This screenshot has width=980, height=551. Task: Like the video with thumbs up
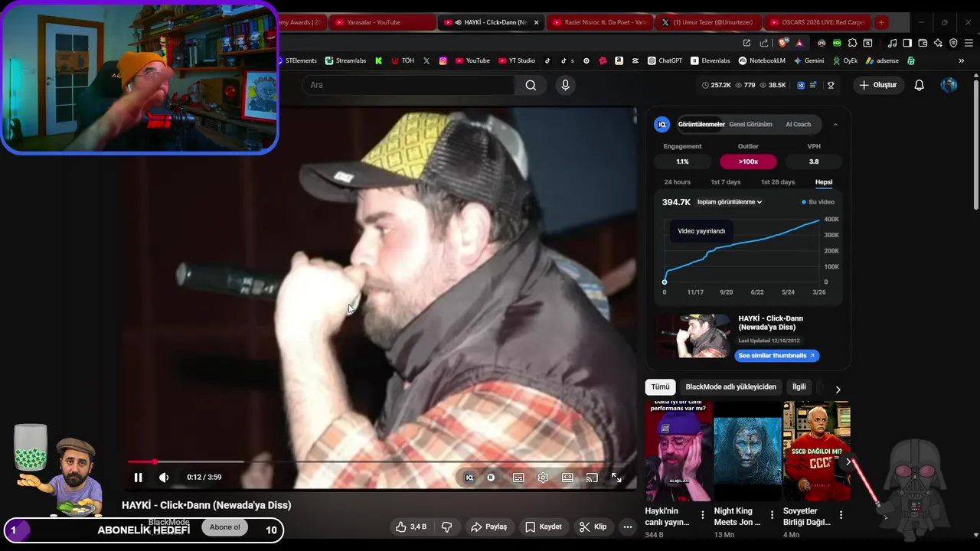(410, 527)
